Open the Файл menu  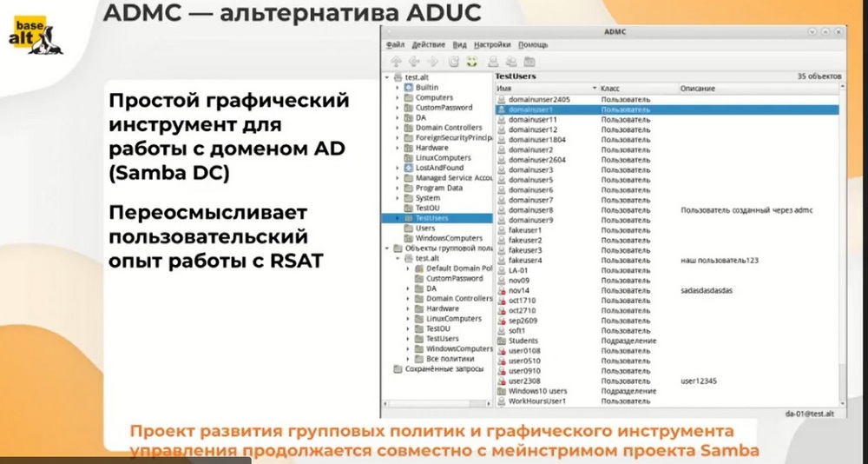tap(395, 45)
